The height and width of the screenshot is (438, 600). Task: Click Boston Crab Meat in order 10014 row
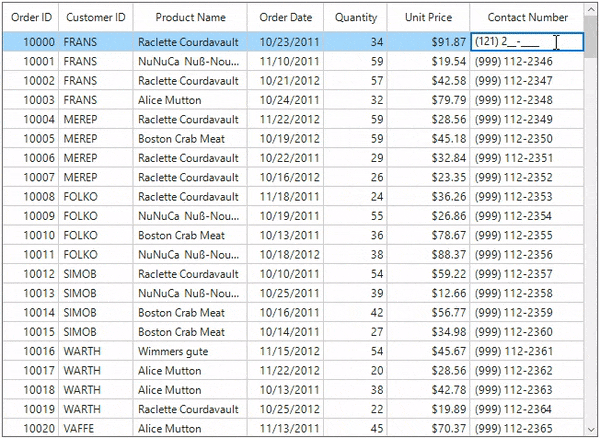point(190,313)
